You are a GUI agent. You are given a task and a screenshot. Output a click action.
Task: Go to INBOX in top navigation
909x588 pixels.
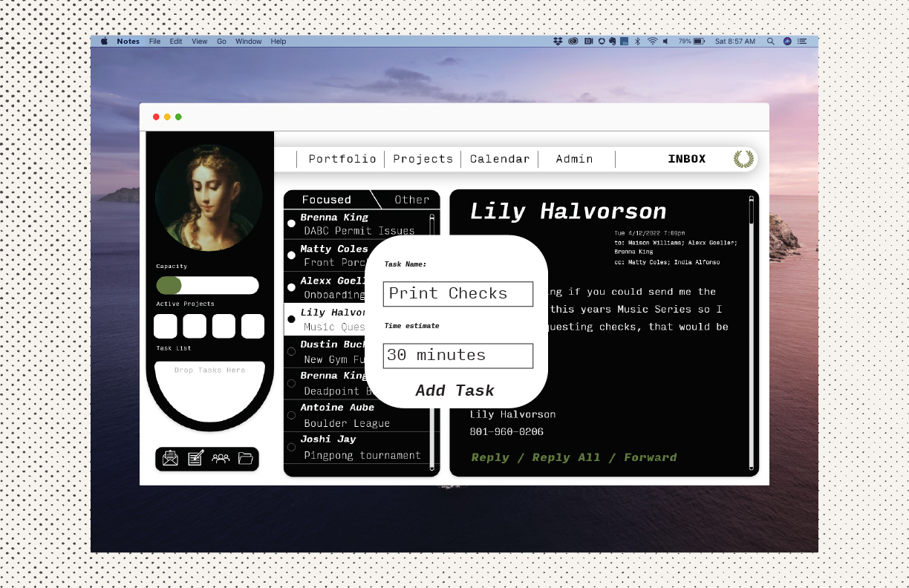click(687, 159)
